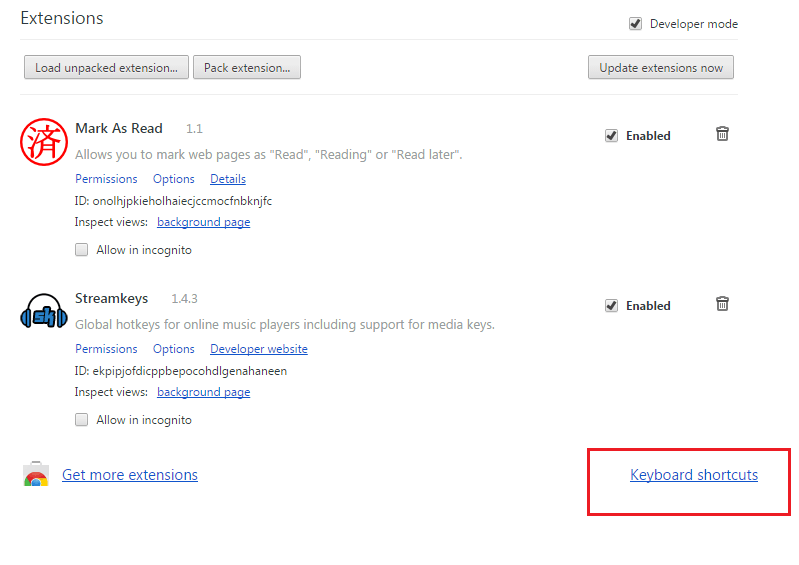The height and width of the screenshot is (565, 799).
Task: Toggle the Developer mode checkbox
Action: 635,23
